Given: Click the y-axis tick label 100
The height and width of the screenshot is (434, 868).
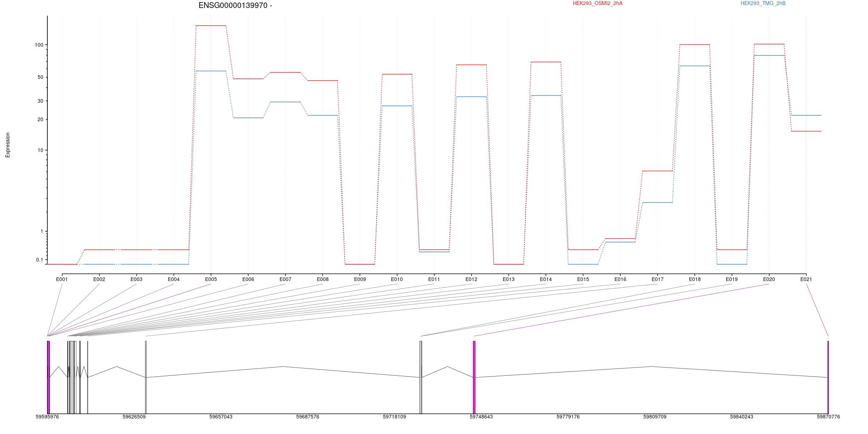Looking at the screenshot, I should pos(39,45).
